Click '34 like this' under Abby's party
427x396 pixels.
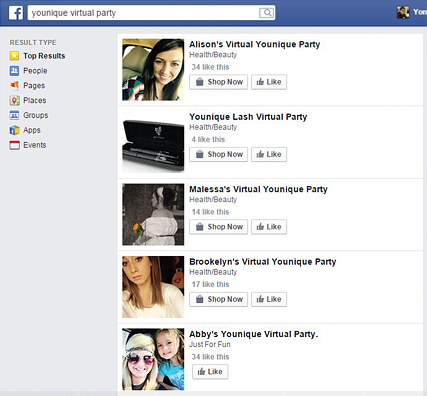click(210, 357)
